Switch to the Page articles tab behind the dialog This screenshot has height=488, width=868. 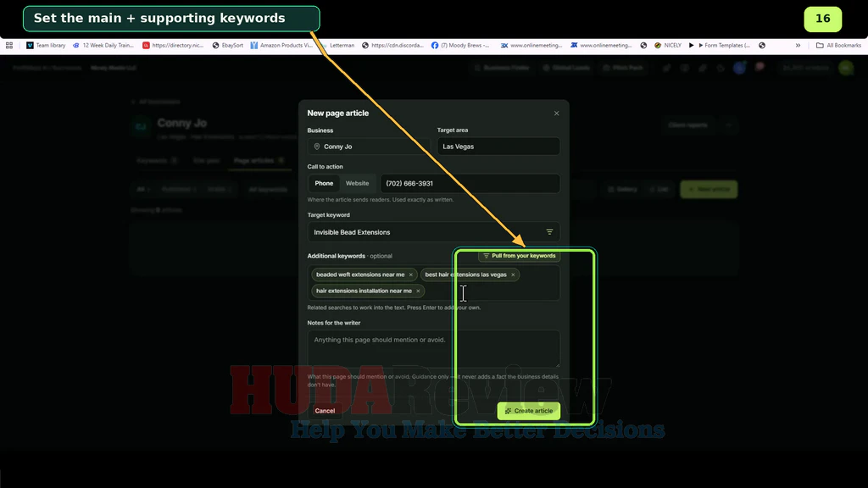tap(258, 161)
